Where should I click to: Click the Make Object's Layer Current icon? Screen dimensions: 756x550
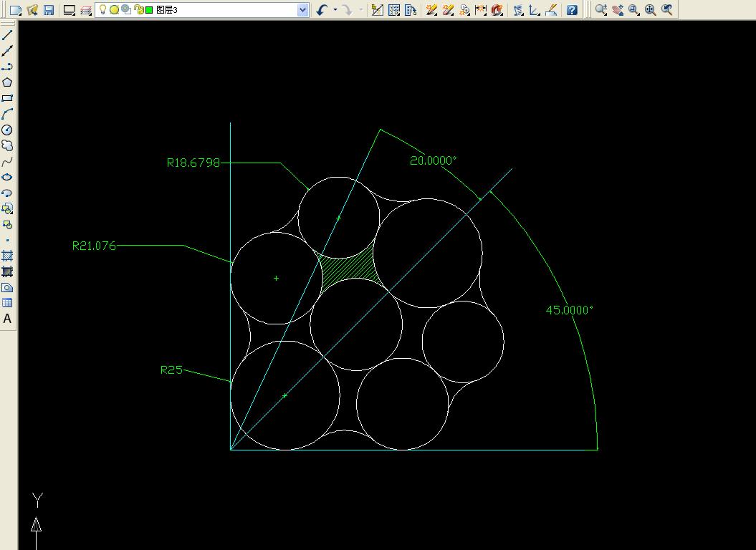click(70, 9)
